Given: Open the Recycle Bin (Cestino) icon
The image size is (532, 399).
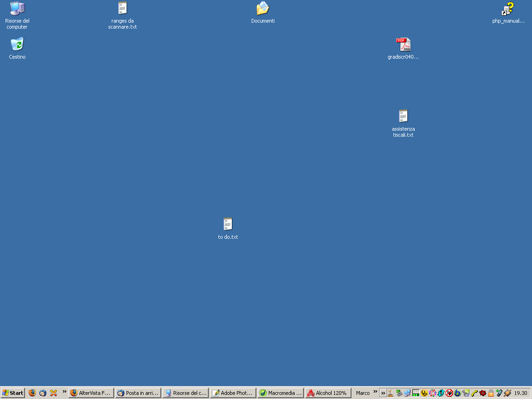Looking at the screenshot, I should [17, 45].
